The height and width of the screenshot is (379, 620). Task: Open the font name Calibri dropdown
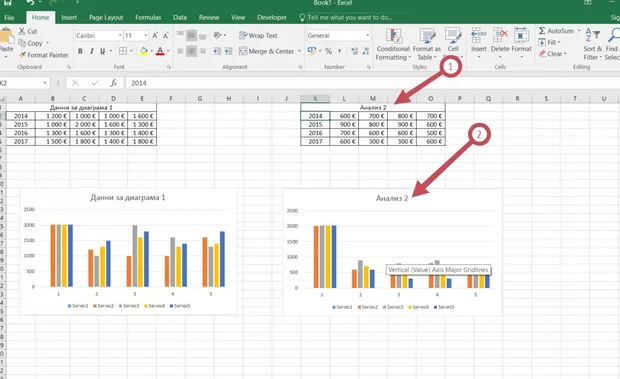(120, 36)
